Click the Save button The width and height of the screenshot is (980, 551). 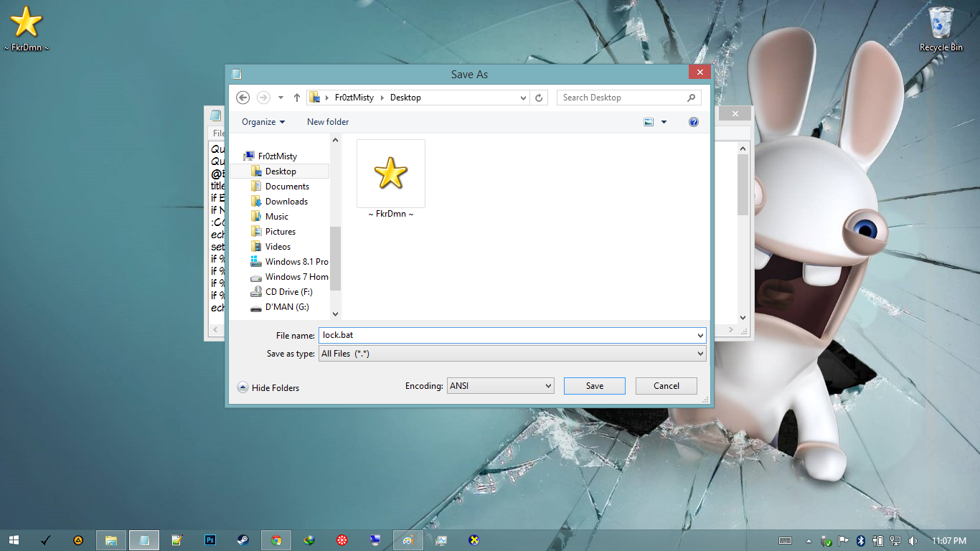[x=594, y=385]
